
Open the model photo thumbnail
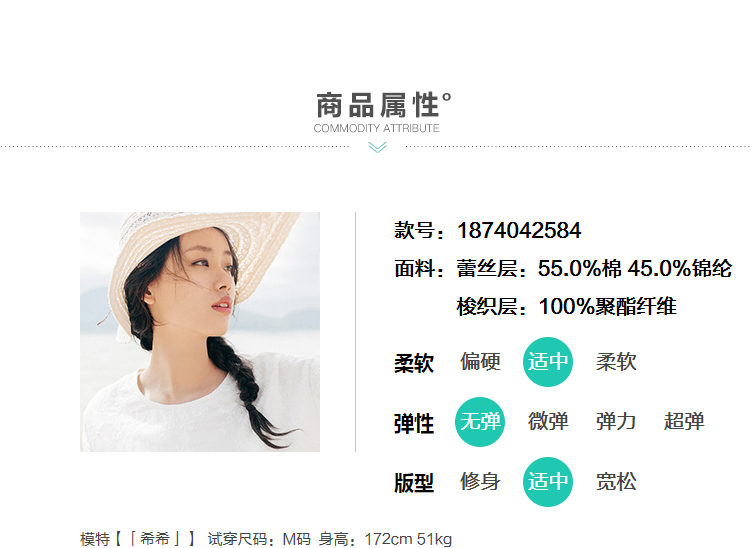point(200,332)
